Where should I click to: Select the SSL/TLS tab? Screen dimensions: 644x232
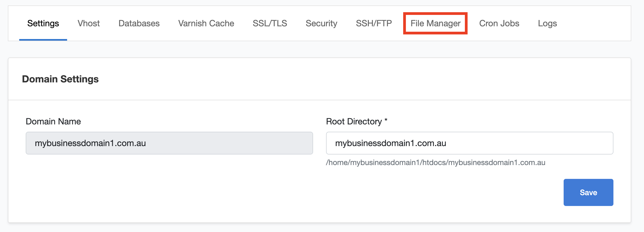coord(270,23)
